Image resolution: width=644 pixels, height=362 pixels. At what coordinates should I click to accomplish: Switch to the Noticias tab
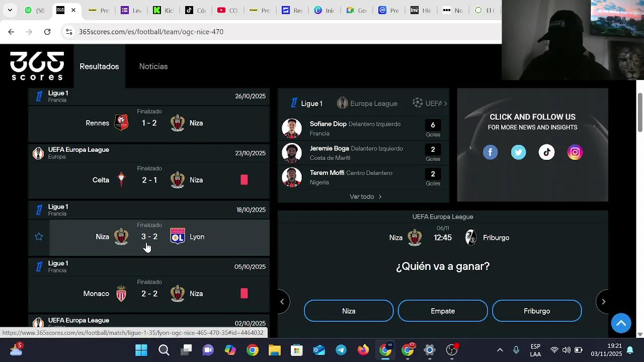pyautogui.click(x=153, y=66)
